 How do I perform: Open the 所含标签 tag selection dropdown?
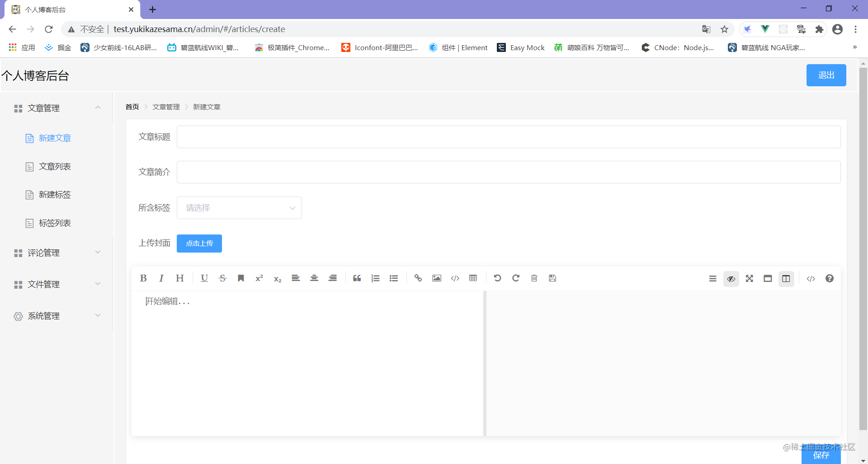click(x=239, y=207)
